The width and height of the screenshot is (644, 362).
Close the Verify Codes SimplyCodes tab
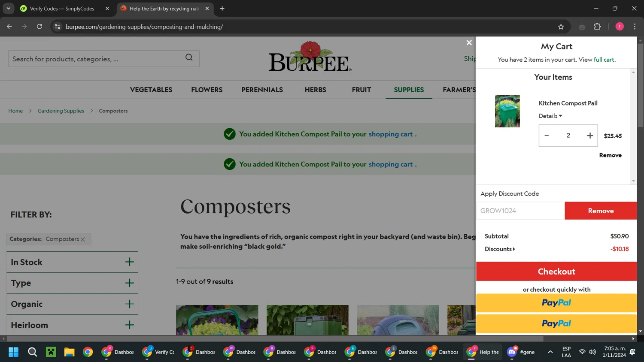pyautogui.click(x=107, y=9)
